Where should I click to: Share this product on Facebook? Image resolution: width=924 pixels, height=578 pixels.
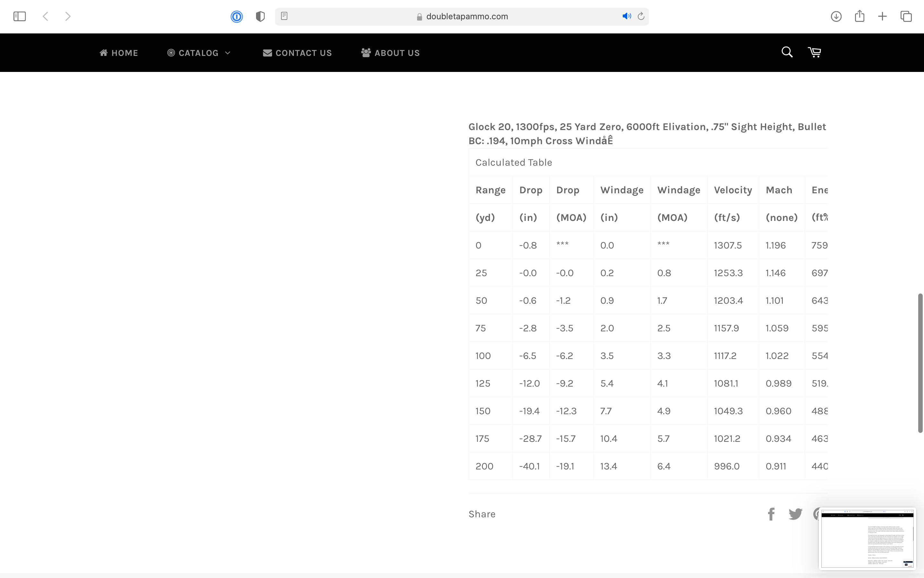[771, 514]
